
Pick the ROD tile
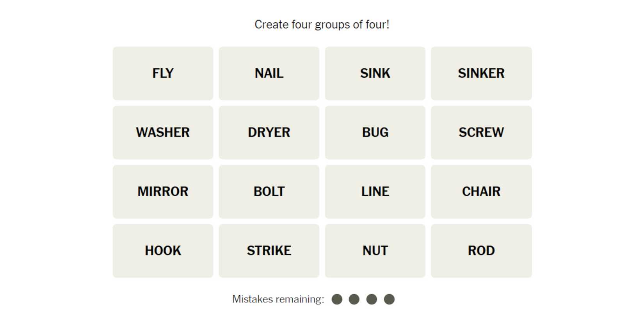click(x=481, y=251)
